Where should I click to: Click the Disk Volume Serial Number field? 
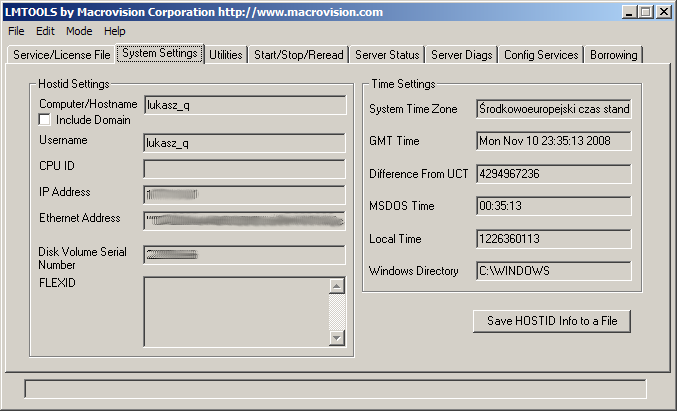pos(244,255)
